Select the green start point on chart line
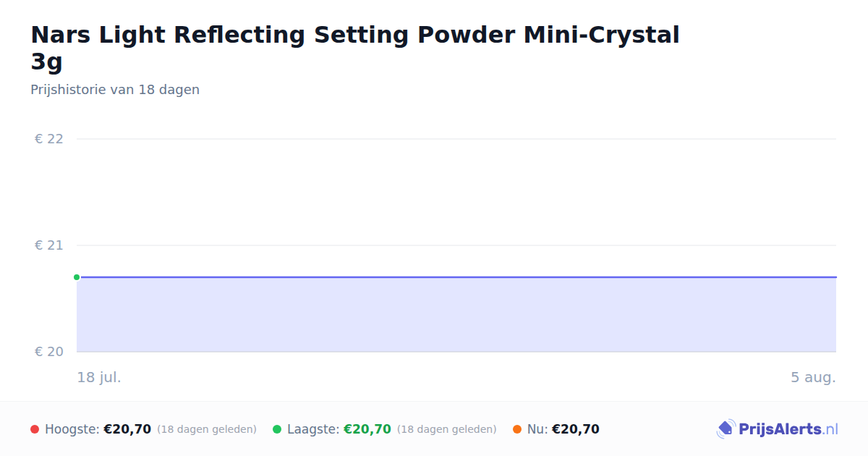The image size is (868, 456). point(77,277)
